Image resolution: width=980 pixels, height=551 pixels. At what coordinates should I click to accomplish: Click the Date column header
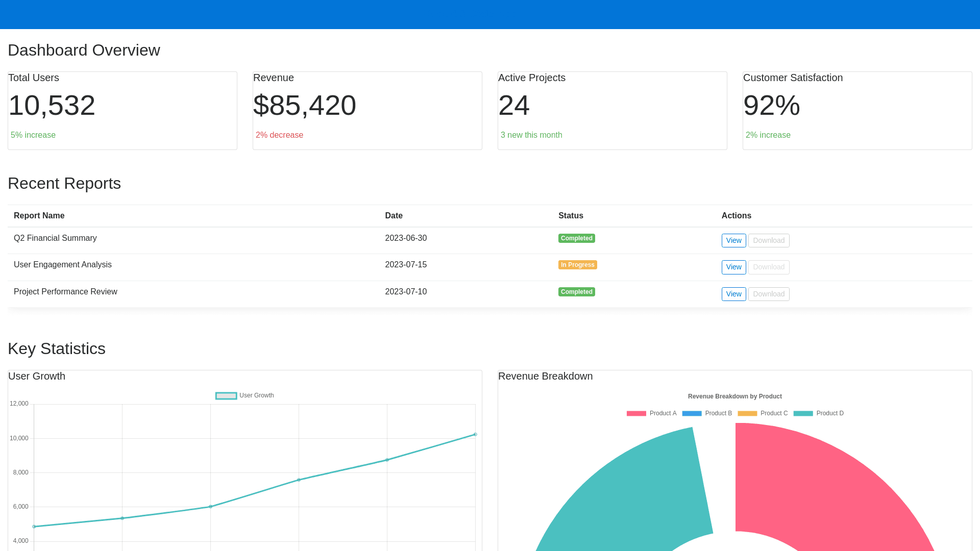(394, 216)
